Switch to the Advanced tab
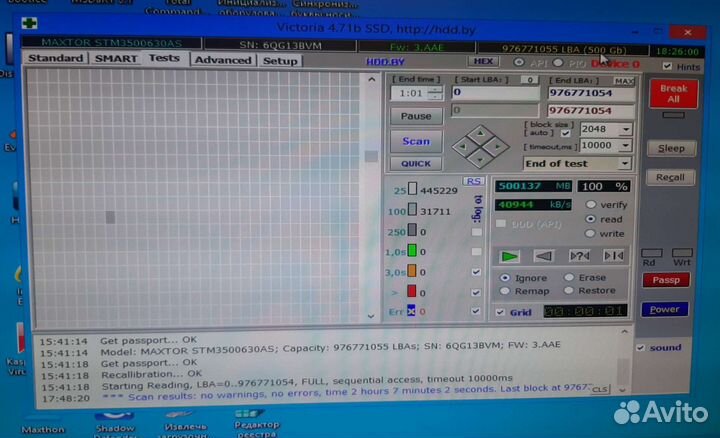Image resolution: width=720 pixels, height=438 pixels. coord(223,60)
